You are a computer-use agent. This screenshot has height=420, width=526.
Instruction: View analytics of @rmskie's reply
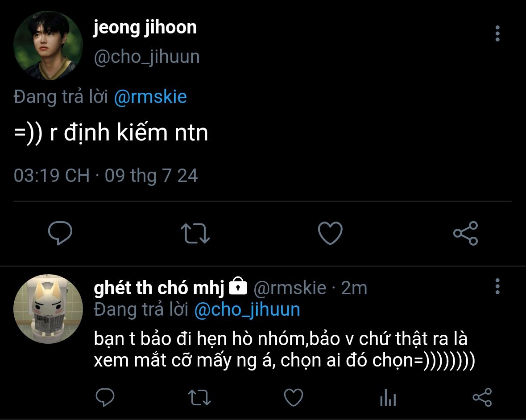388,397
